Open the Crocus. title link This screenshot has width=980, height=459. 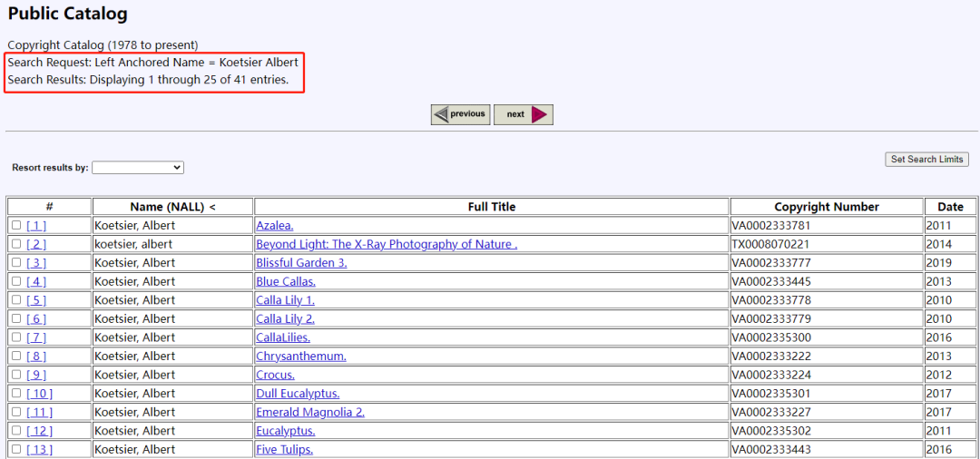pos(276,376)
